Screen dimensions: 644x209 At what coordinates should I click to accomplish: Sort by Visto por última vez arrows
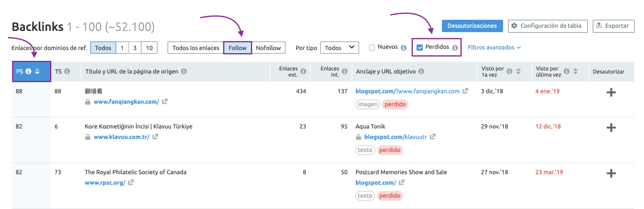pyautogui.click(x=575, y=71)
